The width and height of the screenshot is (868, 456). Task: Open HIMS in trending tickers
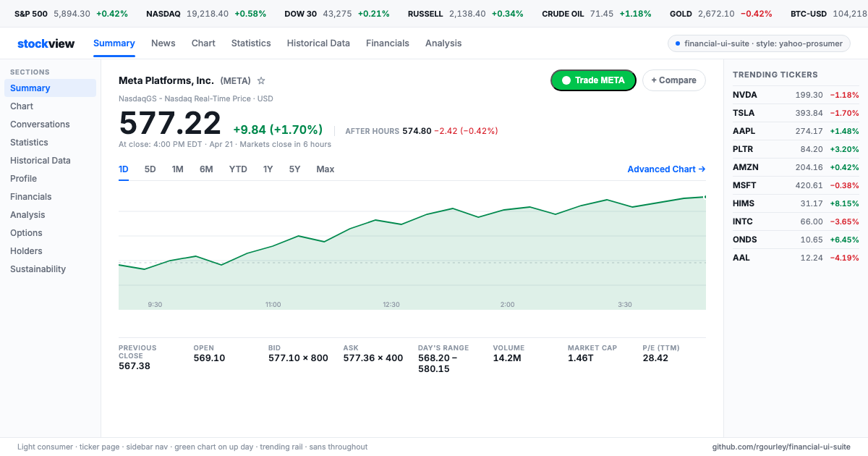coord(796,203)
